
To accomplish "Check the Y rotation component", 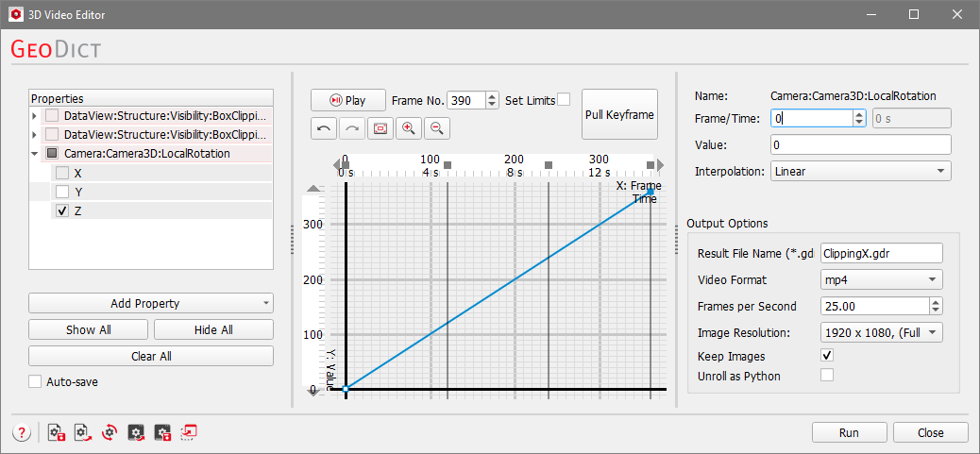I will pyautogui.click(x=62, y=192).
